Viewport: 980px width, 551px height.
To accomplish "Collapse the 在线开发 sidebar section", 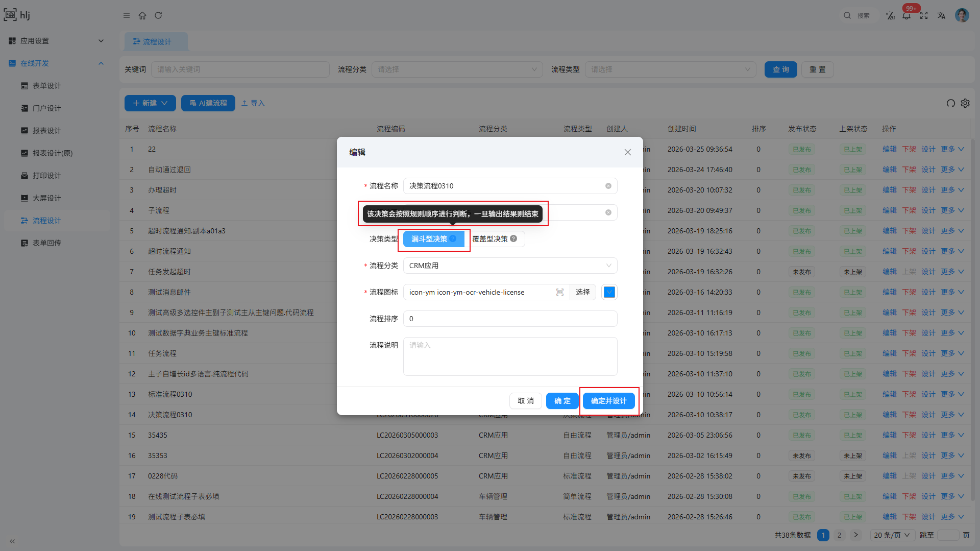I will tap(101, 63).
